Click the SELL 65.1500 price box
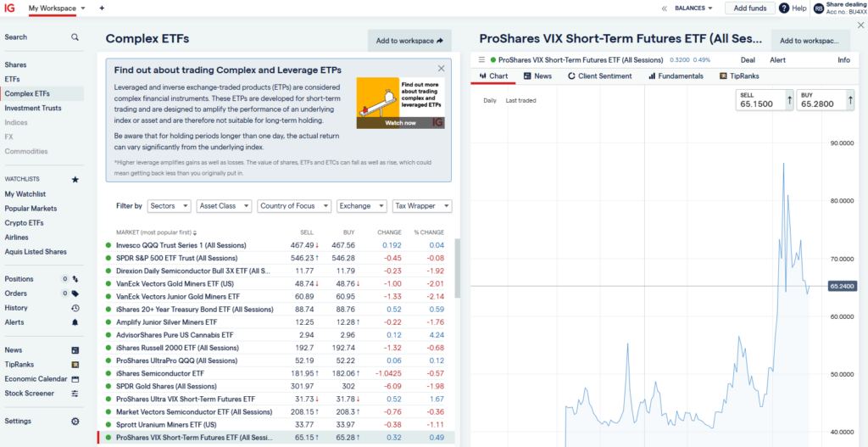 765,100
